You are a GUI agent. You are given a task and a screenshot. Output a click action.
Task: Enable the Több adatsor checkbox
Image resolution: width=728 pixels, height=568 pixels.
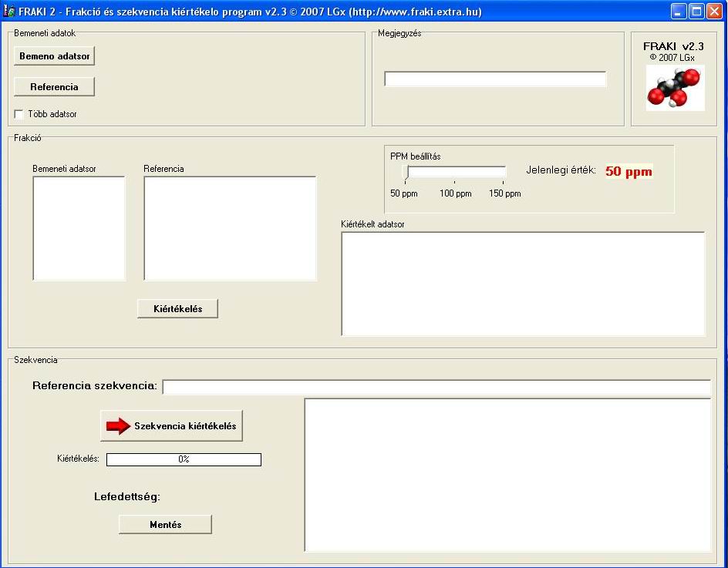pyautogui.click(x=19, y=114)
